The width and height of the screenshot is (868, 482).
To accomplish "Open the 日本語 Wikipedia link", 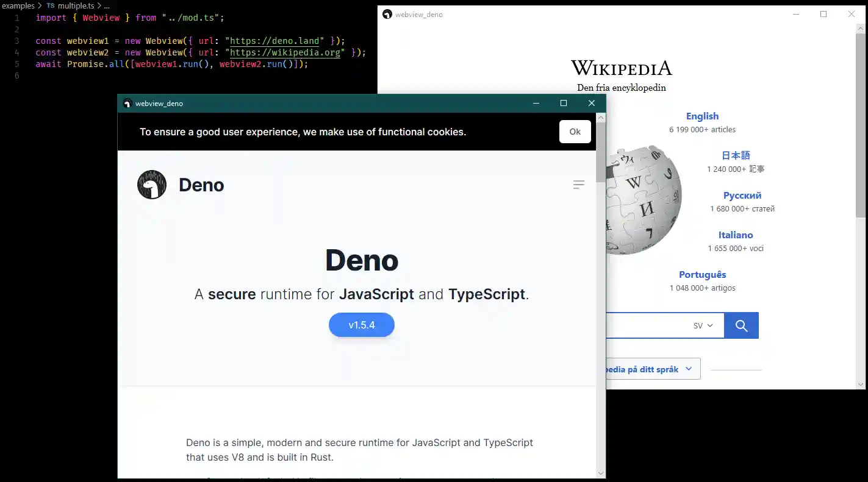I will pos(736,155).
